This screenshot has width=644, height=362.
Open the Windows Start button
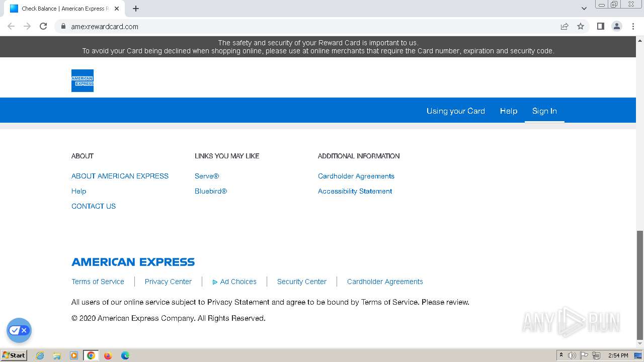coord(14,355)
